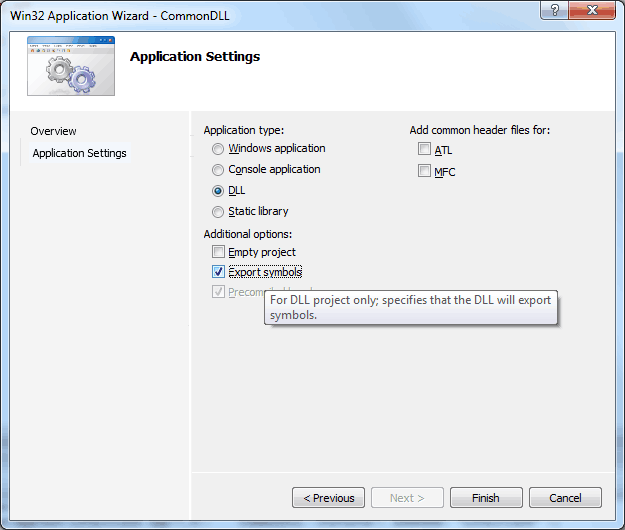
Task: Open help with the question mark button
Action: [554, 10]
